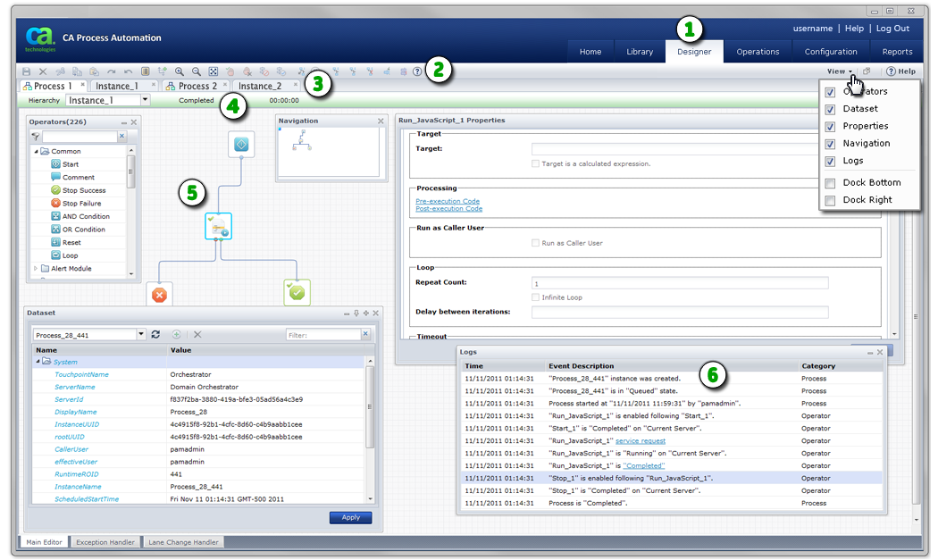Screen dimensions: 938x560
Task: Click the Zoom In magnifier on the toolbar
Action: click(179, 71)
